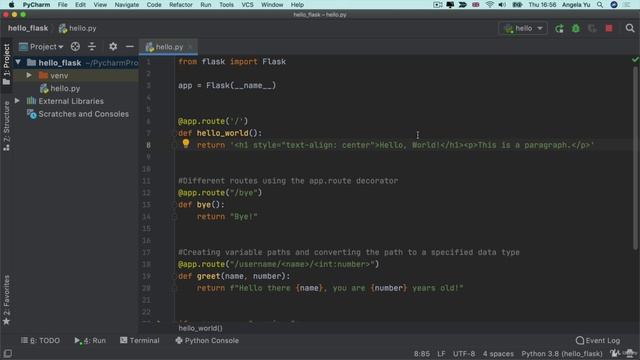The height and width of the screenshot is (360, 640).
Task: Click the def bye(): line in editor
Action: [201, 204]
